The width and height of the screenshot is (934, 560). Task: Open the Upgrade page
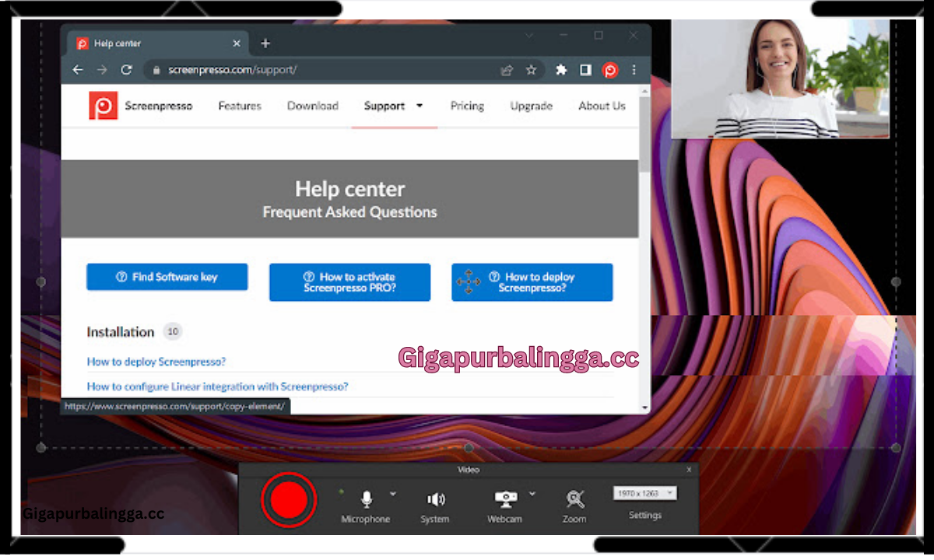coord(532,106)
